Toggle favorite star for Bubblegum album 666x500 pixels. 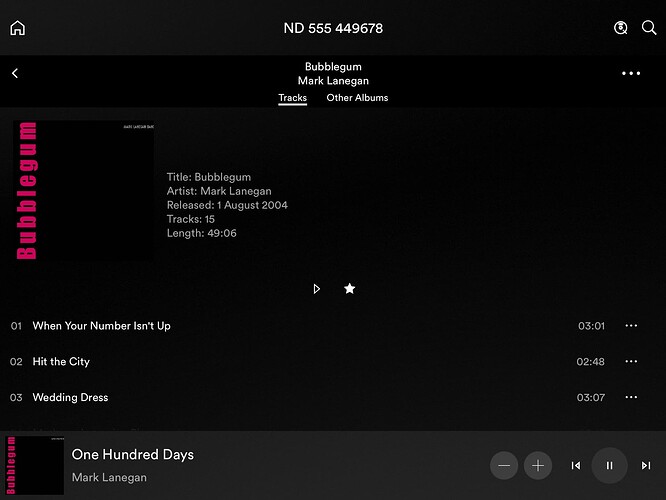point(349,289)
